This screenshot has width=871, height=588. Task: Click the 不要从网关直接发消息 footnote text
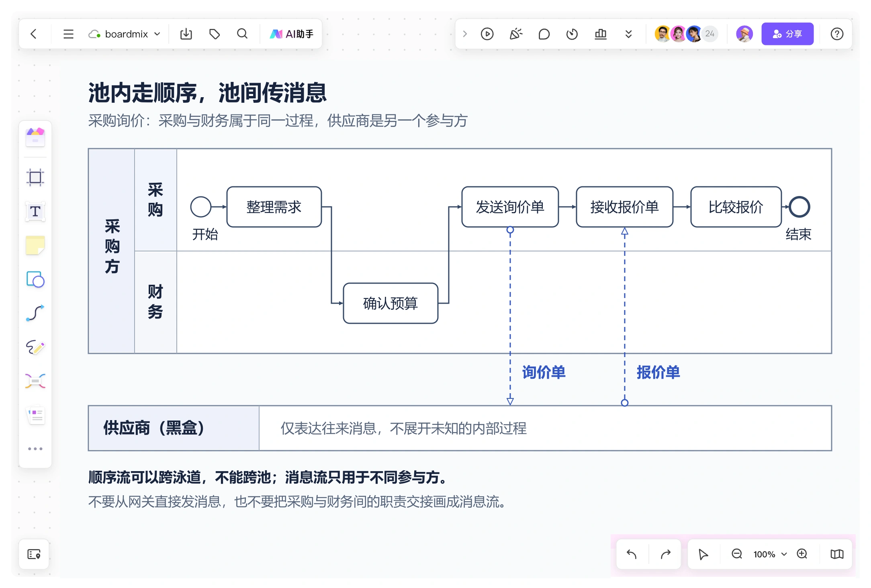tap(297, 502)
